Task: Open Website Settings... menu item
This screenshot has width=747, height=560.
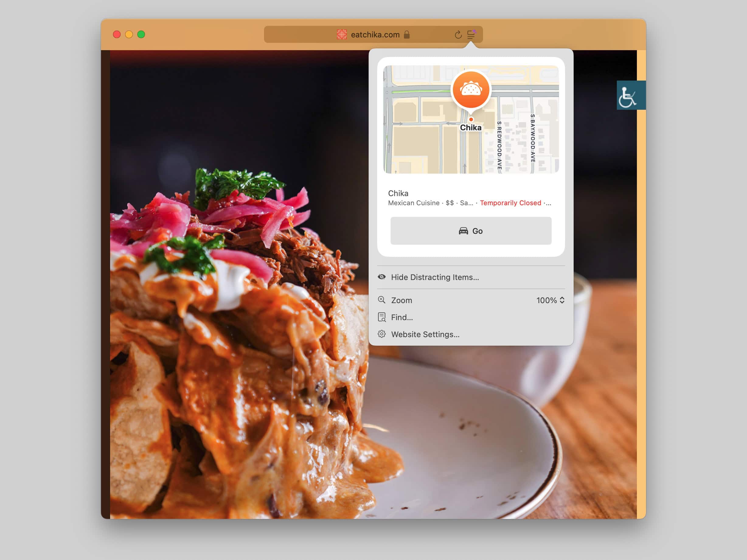Action: pyautogui.click(x=425, y=334)
